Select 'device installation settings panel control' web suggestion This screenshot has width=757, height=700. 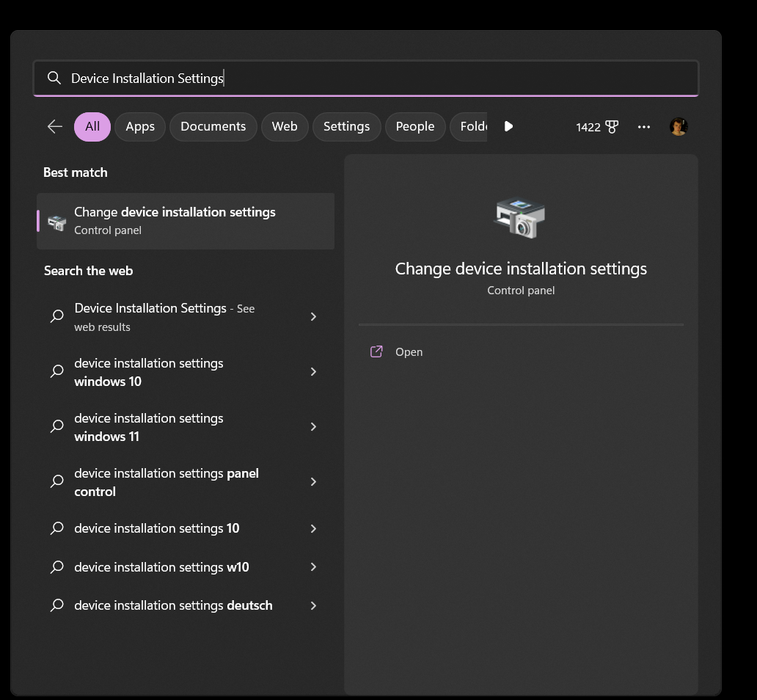[167, 482]
